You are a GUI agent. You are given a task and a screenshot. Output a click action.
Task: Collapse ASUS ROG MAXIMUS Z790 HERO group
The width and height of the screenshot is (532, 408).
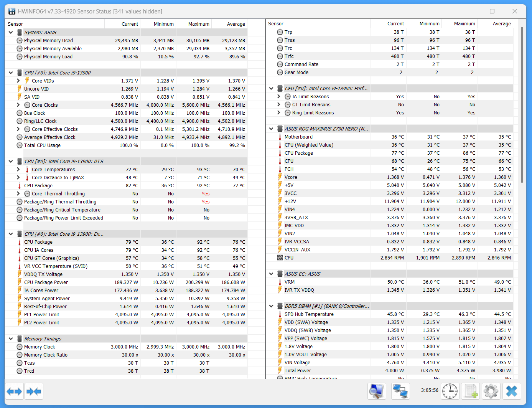(271, 129)
